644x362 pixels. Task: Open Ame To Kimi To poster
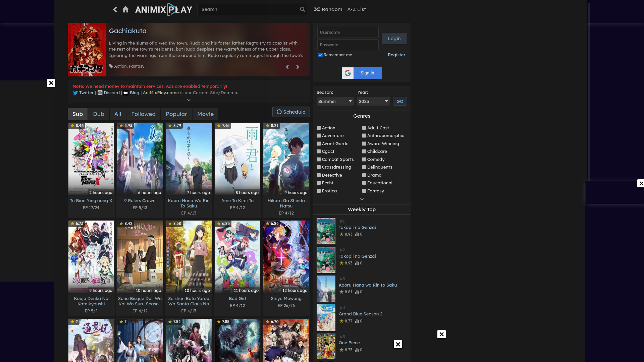(x=237, y=159)
